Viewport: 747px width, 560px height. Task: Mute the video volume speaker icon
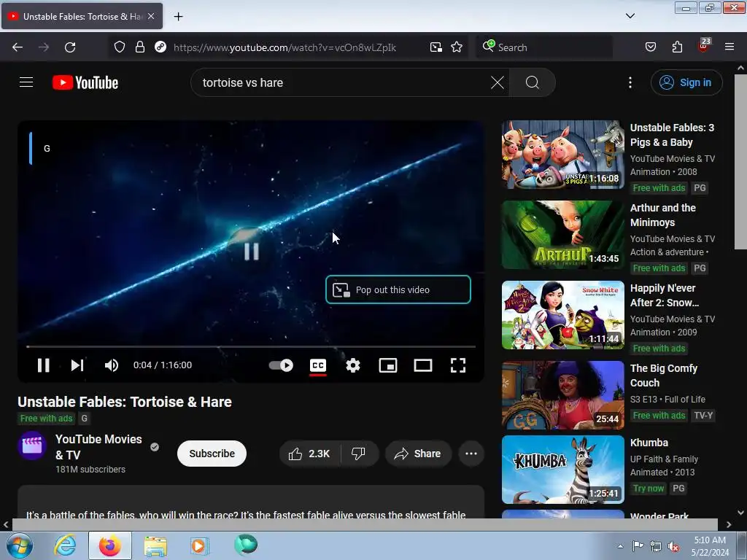[x=112, y=365]
